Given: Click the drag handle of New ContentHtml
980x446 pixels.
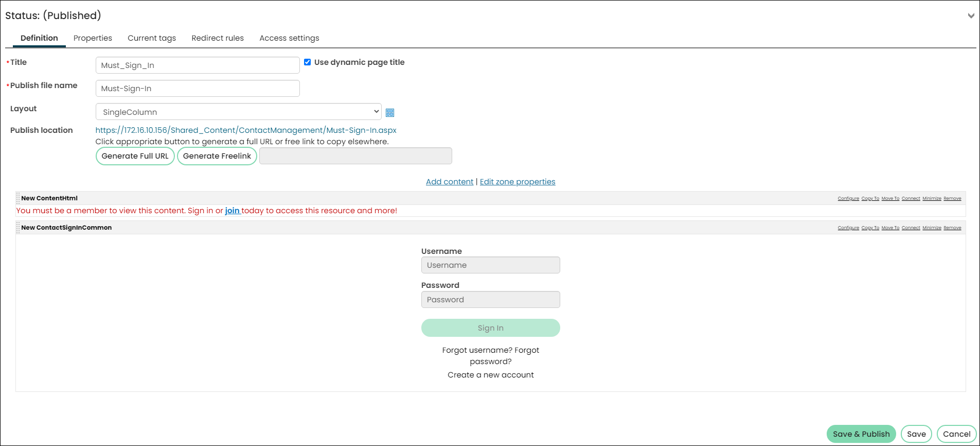Looking at the screenshot, I should (x=18, y=198).
